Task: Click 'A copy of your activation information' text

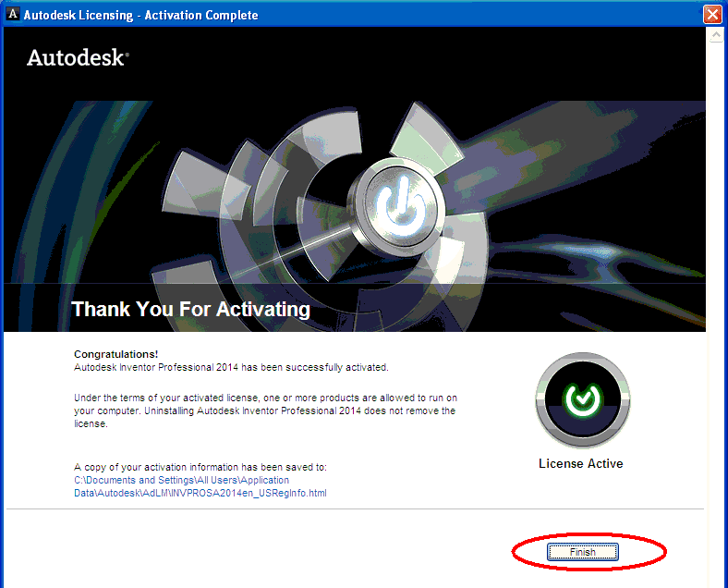Action: pos(200,467)
